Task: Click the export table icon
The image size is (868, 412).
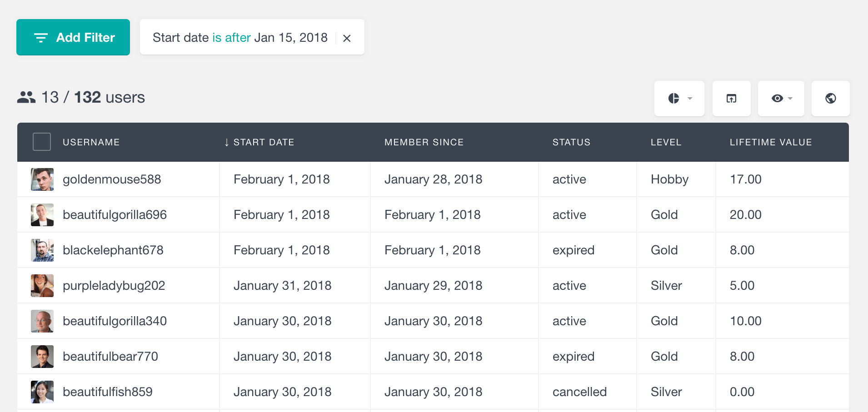Action: 731,99
